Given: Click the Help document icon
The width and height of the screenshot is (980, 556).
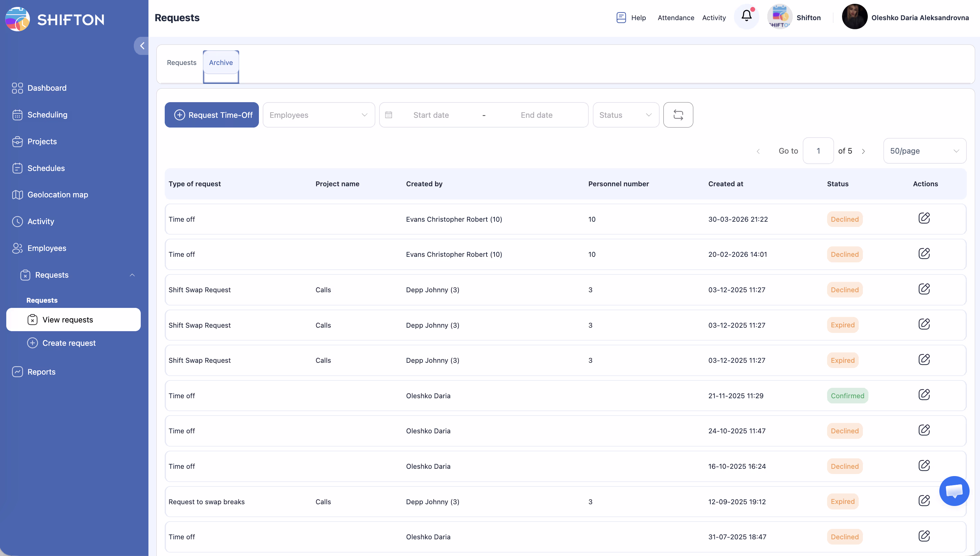Looking at the screenshot, I should [621, 18].
